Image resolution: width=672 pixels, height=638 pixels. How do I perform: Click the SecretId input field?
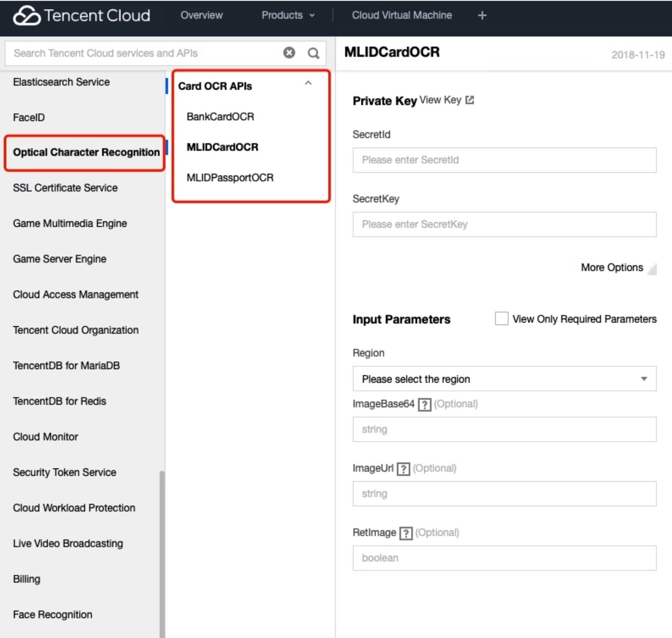coord(504,160)
